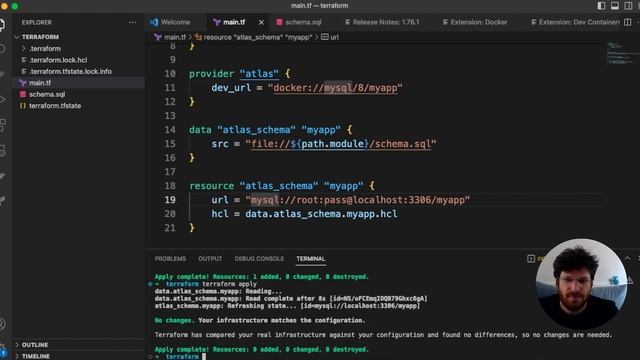Open the Run and Debug view
Viewport: 640px width, 360px height.
point(2,100)
